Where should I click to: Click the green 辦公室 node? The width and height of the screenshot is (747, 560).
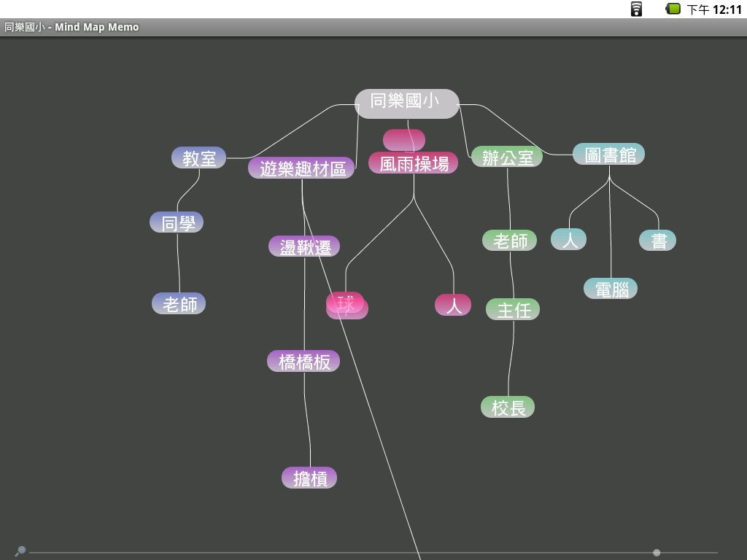pyautogui.click(x=507, y=157)
